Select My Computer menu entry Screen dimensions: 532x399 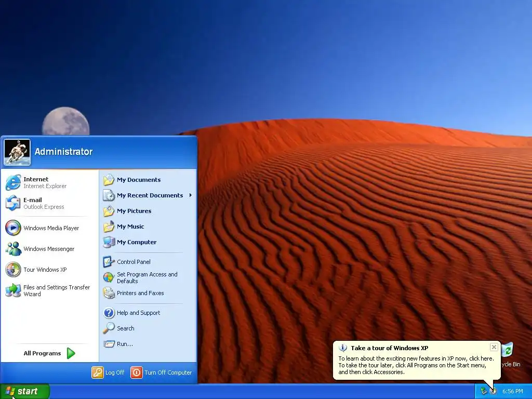(148, 242)
